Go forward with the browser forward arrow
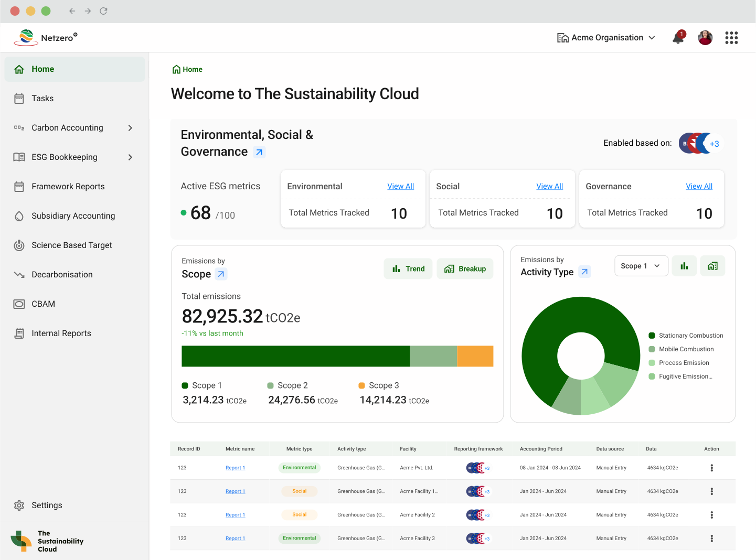The height and width of the screenshot is (560, 756). [88, 11]
